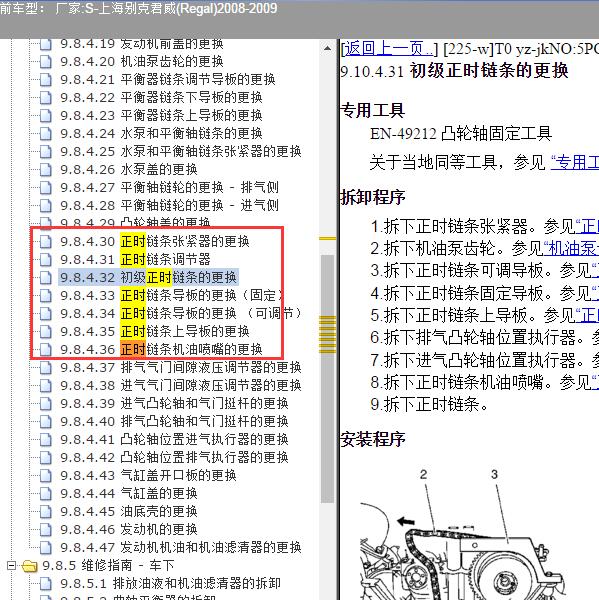The height and width of the screenshot is (600, 599).
Task: Open 9.8.4.27 平衡轴链轮的更换 - 排气侧
Action: click(169, 188)
